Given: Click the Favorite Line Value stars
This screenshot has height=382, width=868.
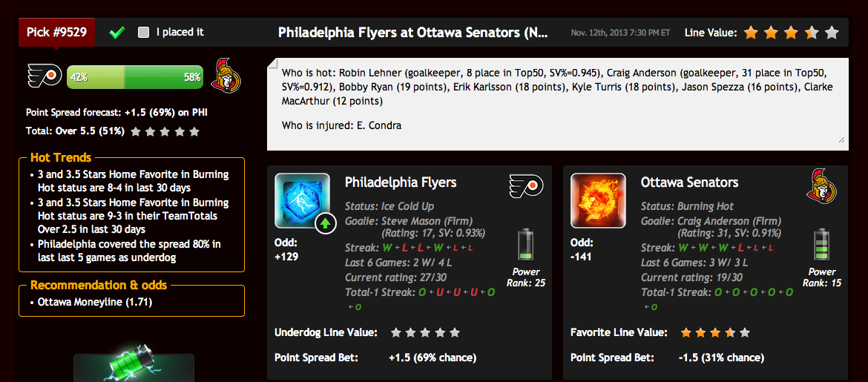Looking at the screenshot, I should pyautogui.click(x=714, y=333).
